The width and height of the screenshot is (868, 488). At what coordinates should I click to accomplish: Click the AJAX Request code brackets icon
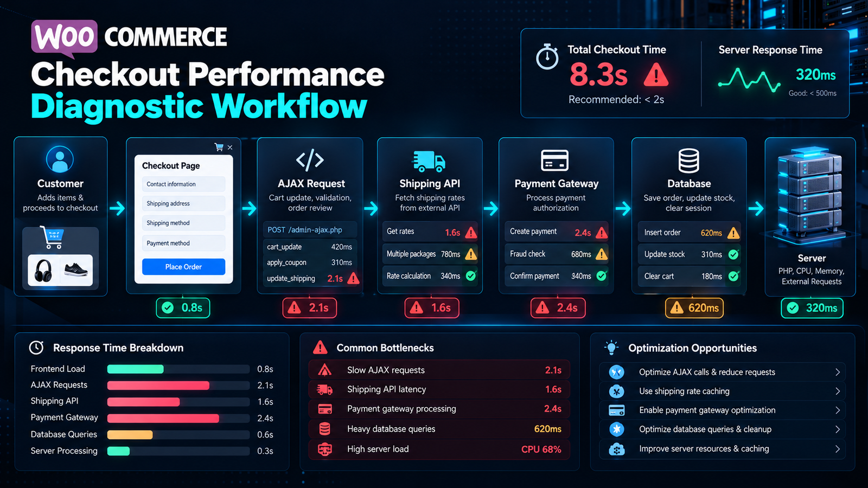(310, 160)
